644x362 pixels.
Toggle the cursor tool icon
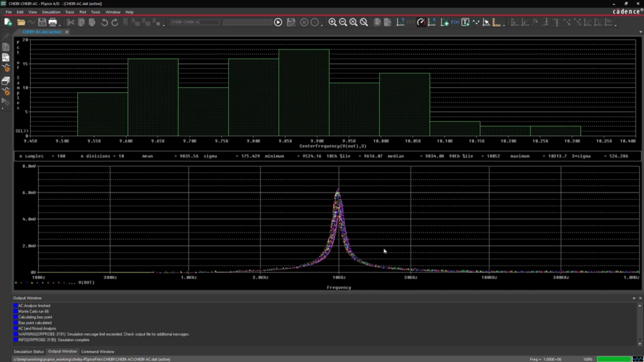click(486, 22)
